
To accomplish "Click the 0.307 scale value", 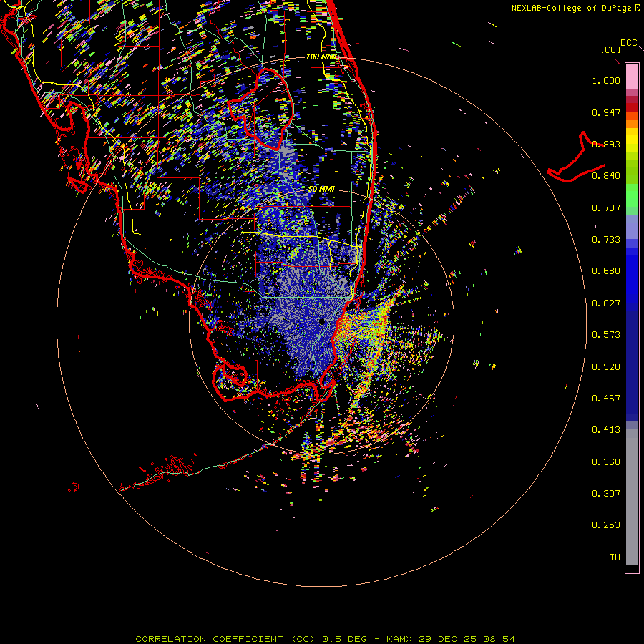I will [606, 494].
